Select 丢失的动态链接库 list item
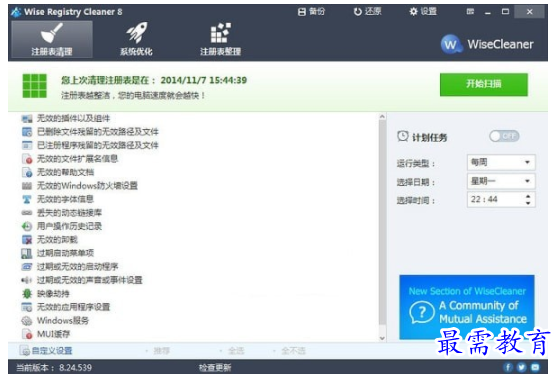Image resolution: width=559 pixels, height=374 pixels. [70, 213]
